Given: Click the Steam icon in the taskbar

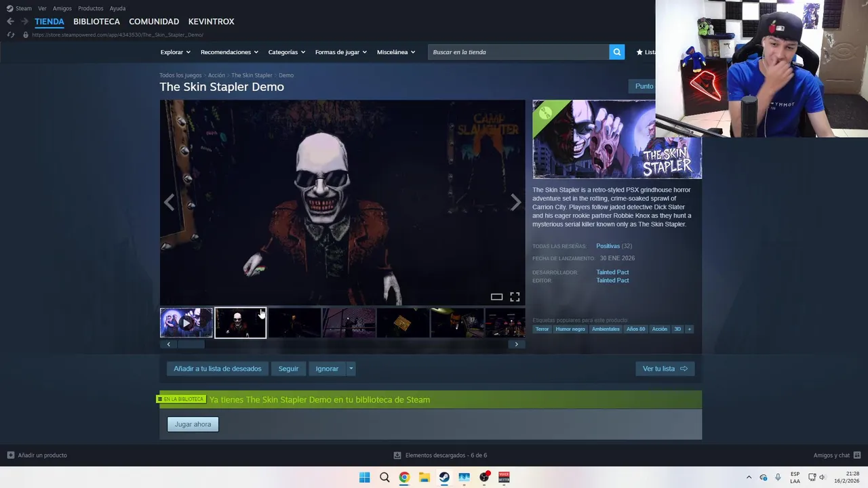Looking at the screenshot, I should (444, 477).
